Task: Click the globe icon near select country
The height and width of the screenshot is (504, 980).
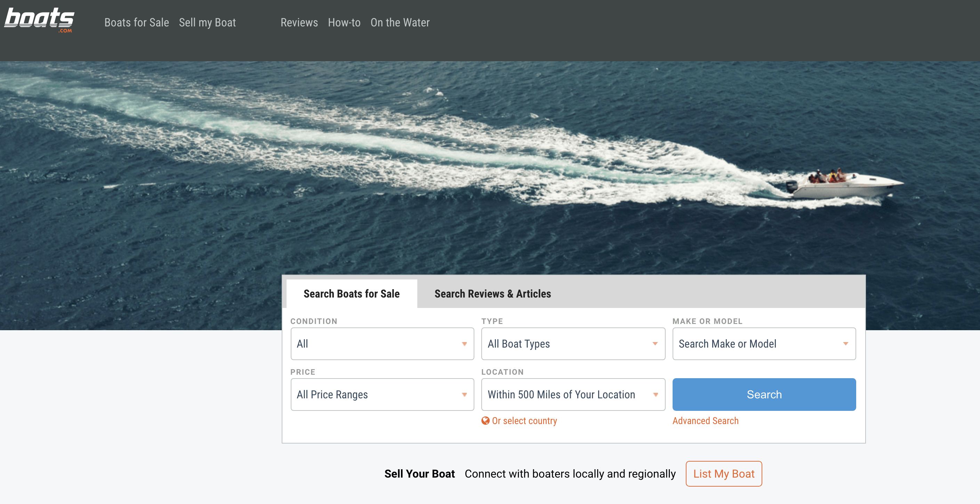Action: coord(485,420)
